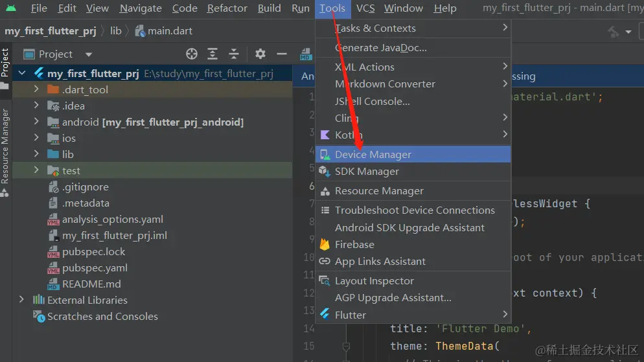Launch Android SDK Upgrade Assistant
Image resolution: width=644 pixels, height=362 pixels.
click(x=413, y=227)
